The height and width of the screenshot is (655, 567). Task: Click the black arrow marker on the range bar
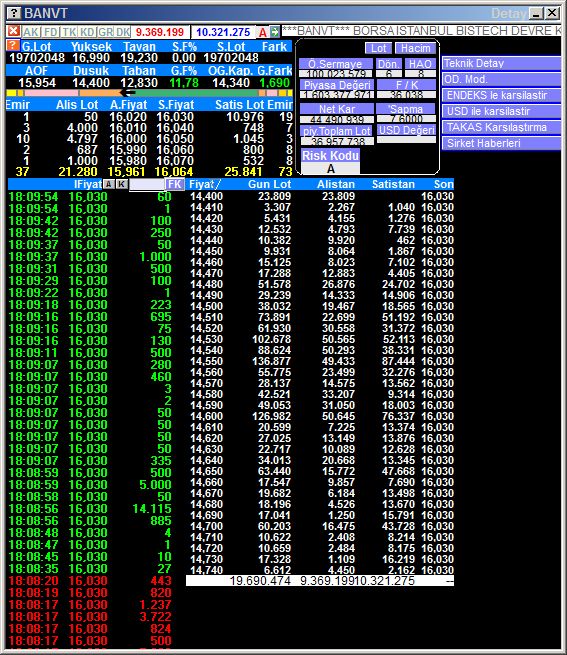click(x=128, y=93)
